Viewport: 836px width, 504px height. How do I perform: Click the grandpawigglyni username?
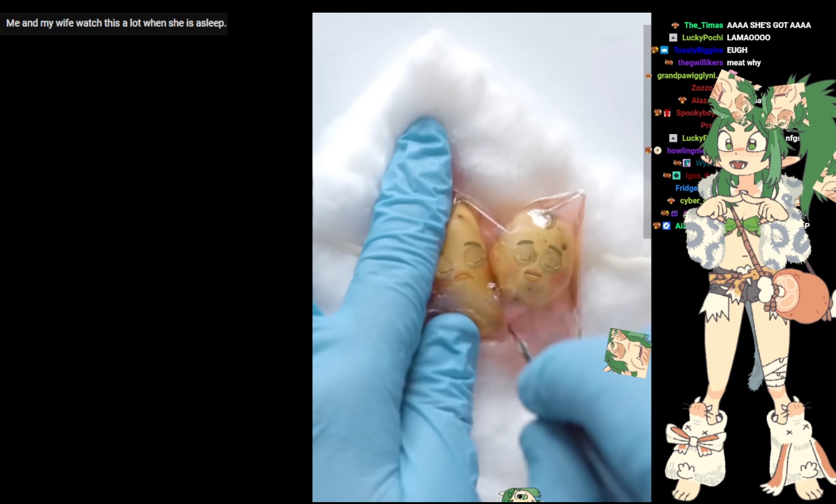click(686, 76)
